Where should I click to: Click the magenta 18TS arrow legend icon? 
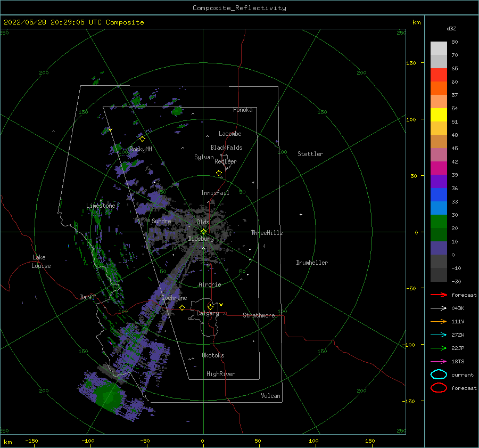(x=439, y=362)
